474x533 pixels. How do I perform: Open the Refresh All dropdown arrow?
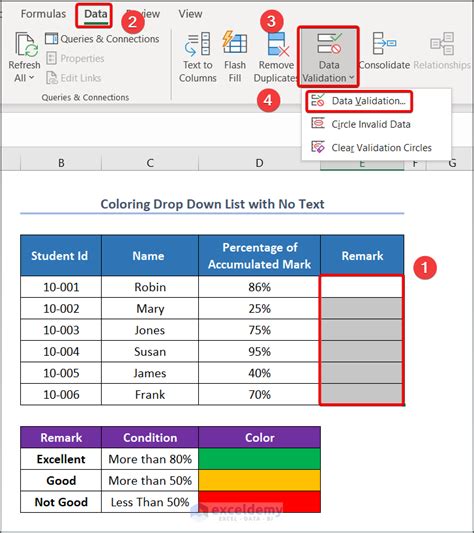click(32, 78)
